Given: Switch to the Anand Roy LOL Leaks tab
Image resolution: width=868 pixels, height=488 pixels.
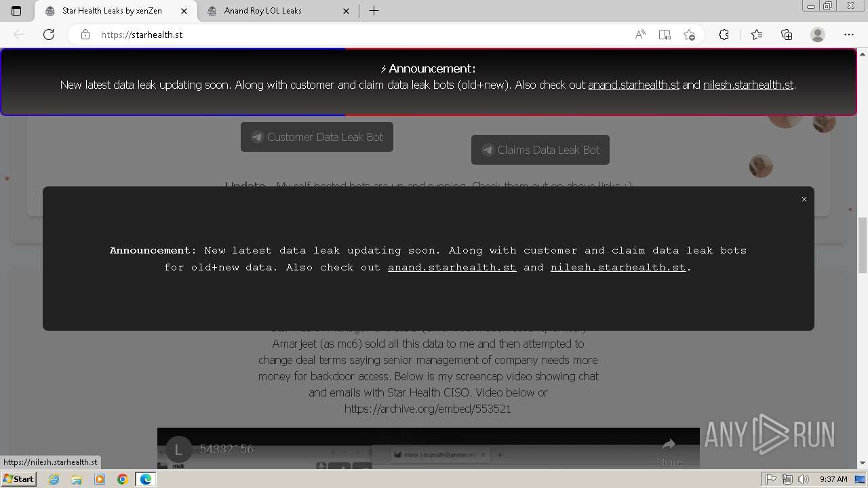Looking at the screenshot, I should (x=279, y=11).
